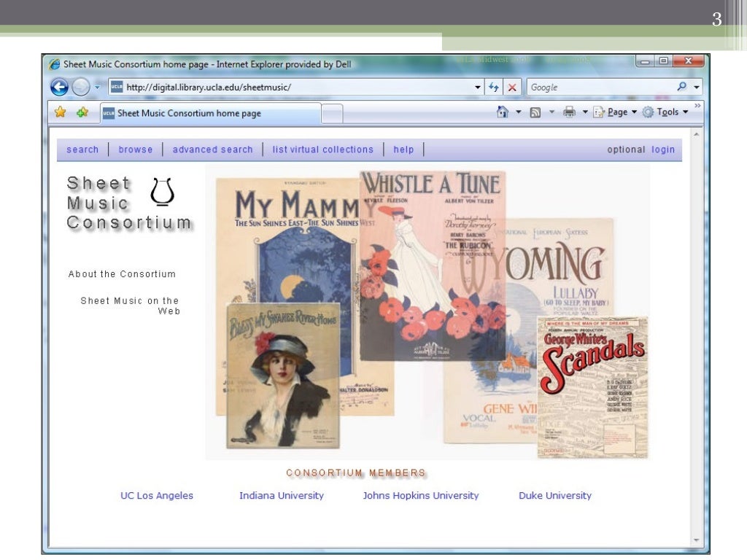
Task: Expand the Home button dropdown arrow
Action: point(519,112)
